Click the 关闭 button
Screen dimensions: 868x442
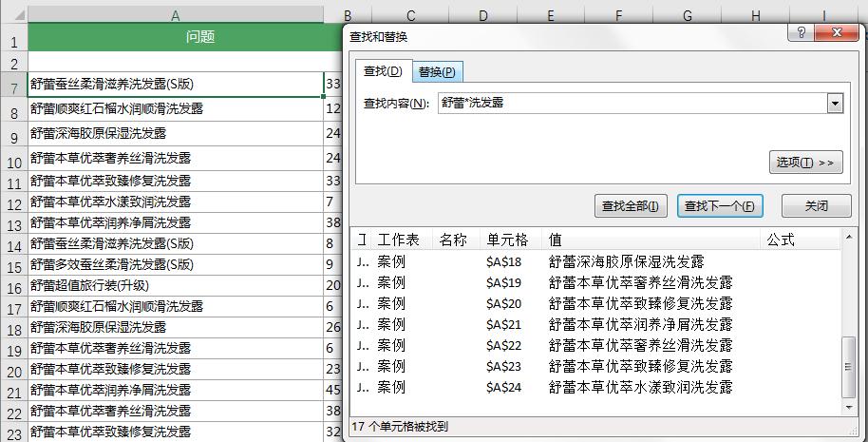point(816,205)
